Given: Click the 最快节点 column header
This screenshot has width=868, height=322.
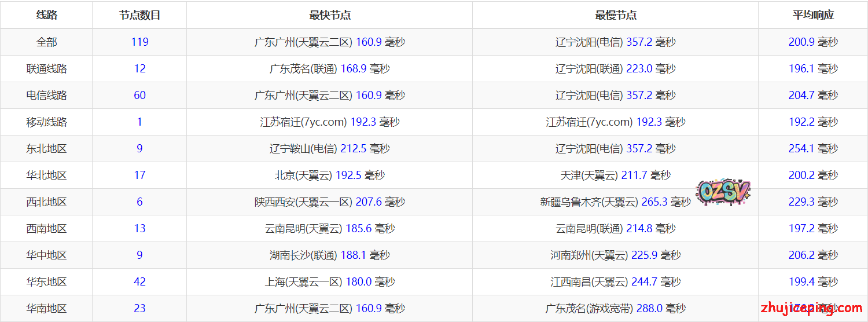Looking at the screenshot, I should tap(329, 15).
